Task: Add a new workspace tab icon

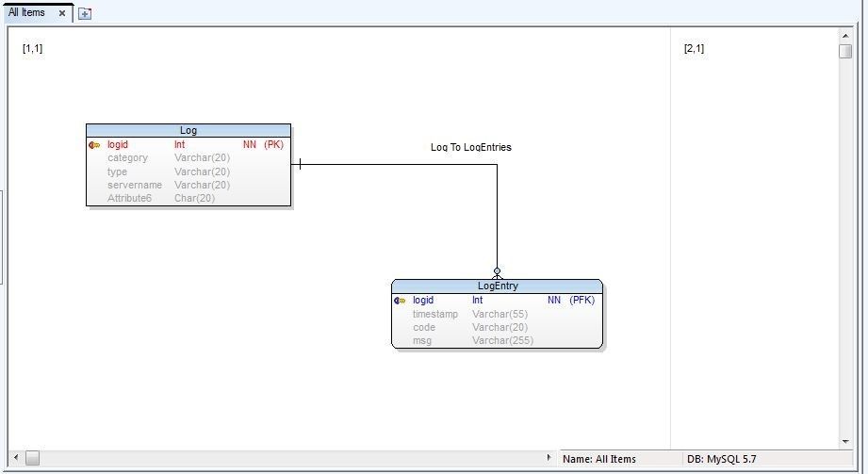Action: pos(85,14)
